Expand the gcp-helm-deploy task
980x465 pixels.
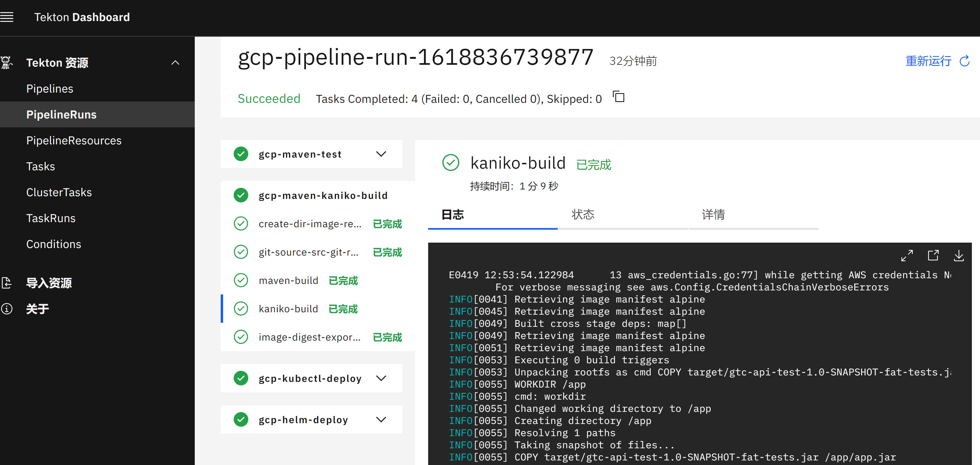(x=381, y=419)
